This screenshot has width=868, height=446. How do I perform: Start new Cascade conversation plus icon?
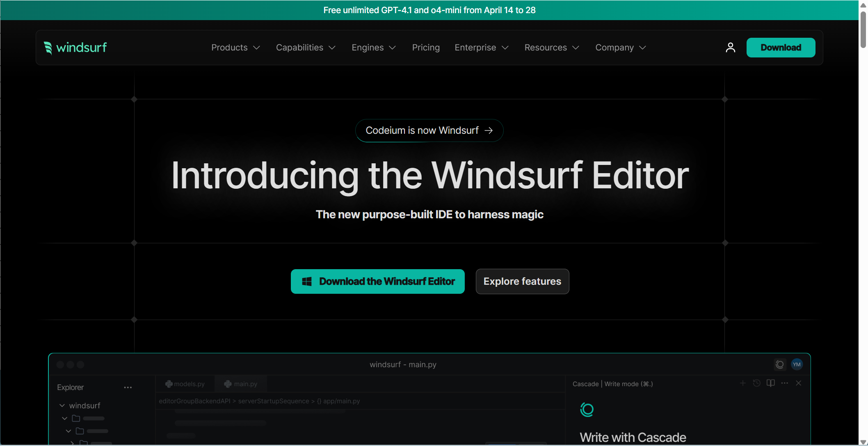click(x=742, y=383)
